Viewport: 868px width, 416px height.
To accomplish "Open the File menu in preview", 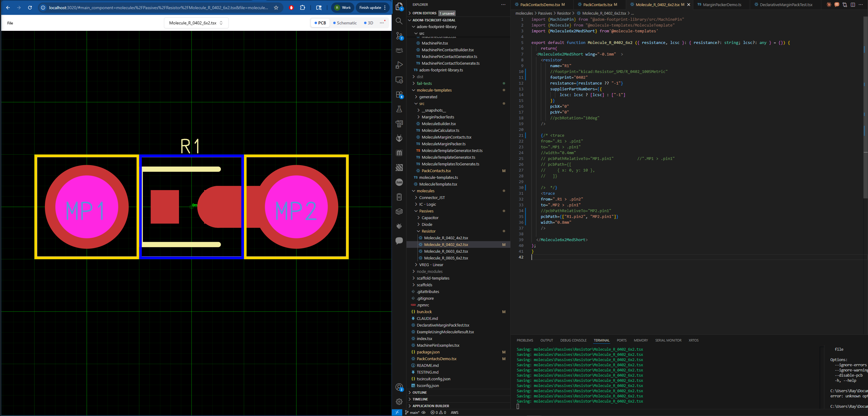I will [x=10, y=23].
